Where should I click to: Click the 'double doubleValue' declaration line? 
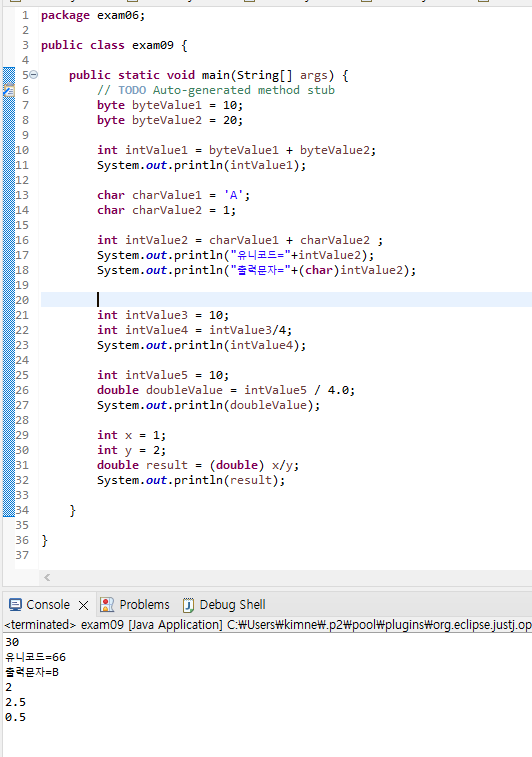(226, 390)
